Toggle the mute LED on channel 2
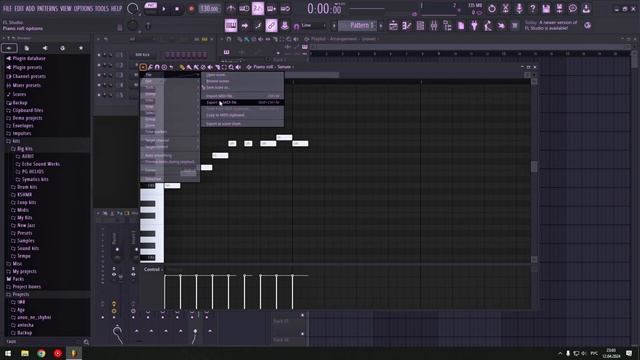This screenshot has width=640, height=360. tap(99, 65)
